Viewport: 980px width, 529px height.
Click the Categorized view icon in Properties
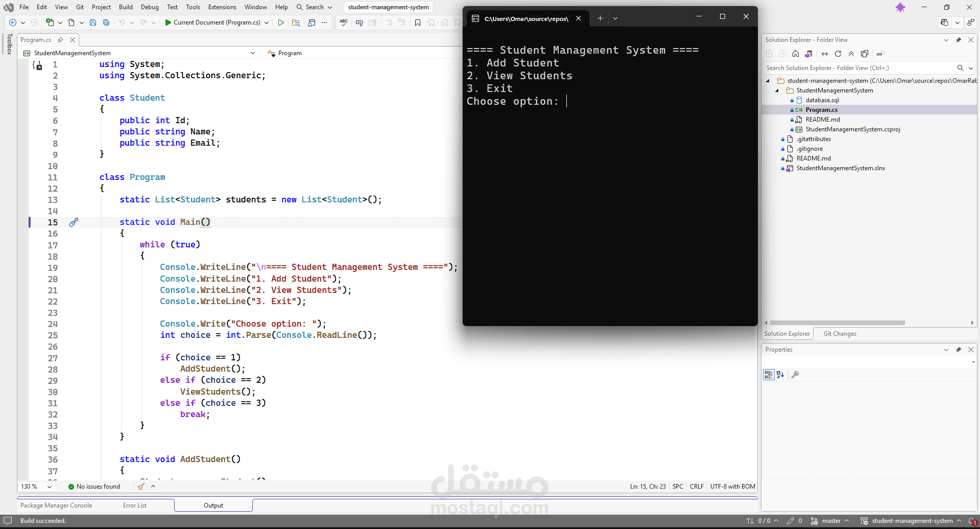click(x=769, y=375)
